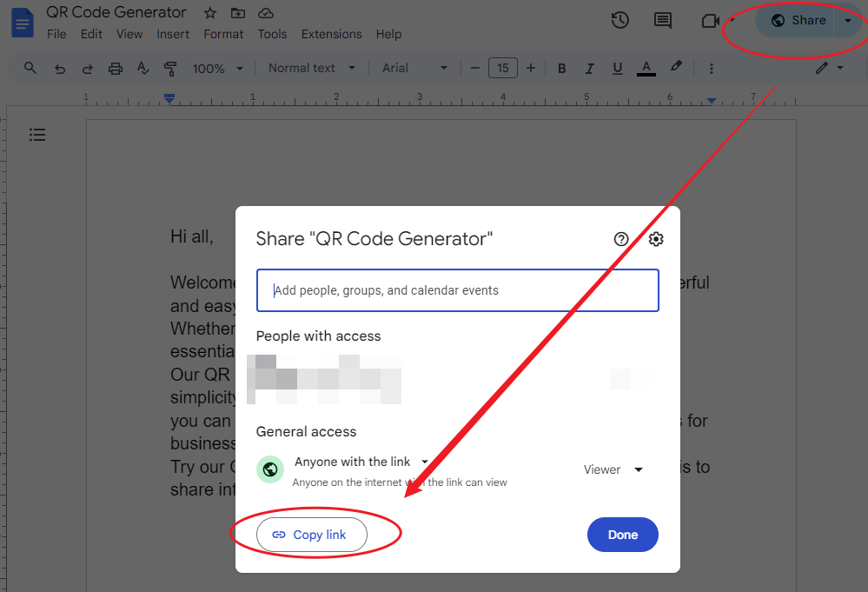Decrease font size with minus button
Viewport: 868px width, 592px height.
[x=475, y=68]
